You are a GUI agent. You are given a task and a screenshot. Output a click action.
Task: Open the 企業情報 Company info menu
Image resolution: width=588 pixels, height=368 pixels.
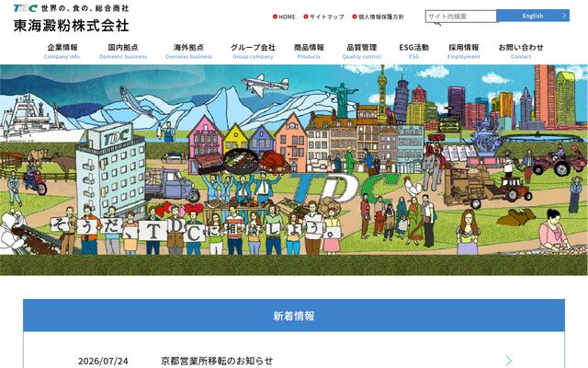62,52
